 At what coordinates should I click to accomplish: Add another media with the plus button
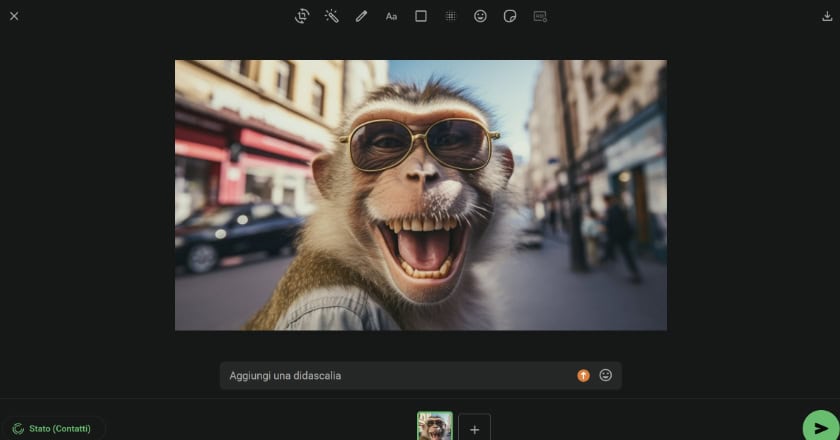click(475, 428)
